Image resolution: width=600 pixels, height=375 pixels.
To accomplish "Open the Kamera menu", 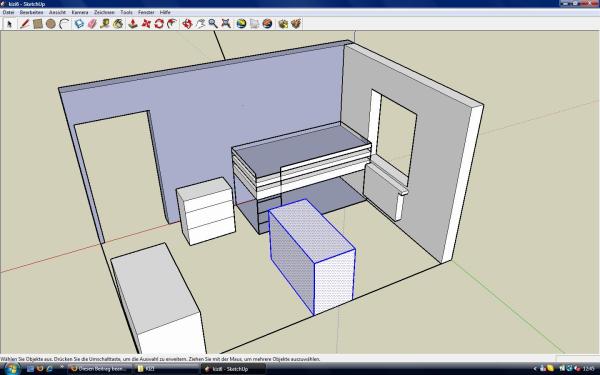I will 80,12.
